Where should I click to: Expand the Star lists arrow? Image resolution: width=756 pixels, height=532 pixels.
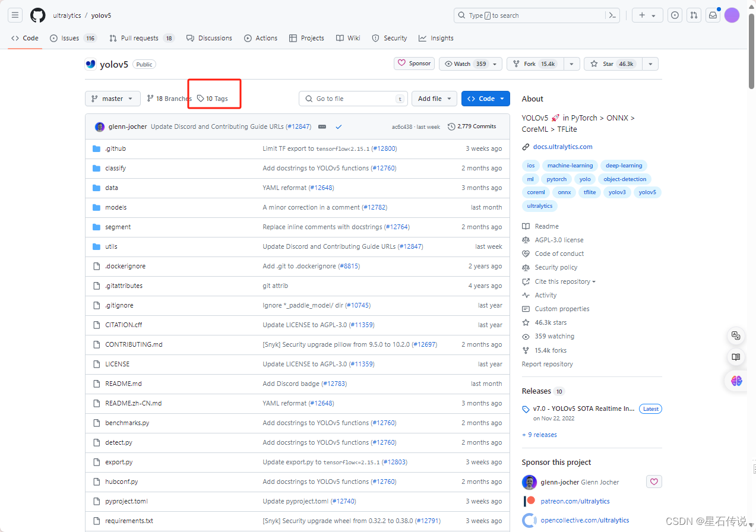point(650,64)
